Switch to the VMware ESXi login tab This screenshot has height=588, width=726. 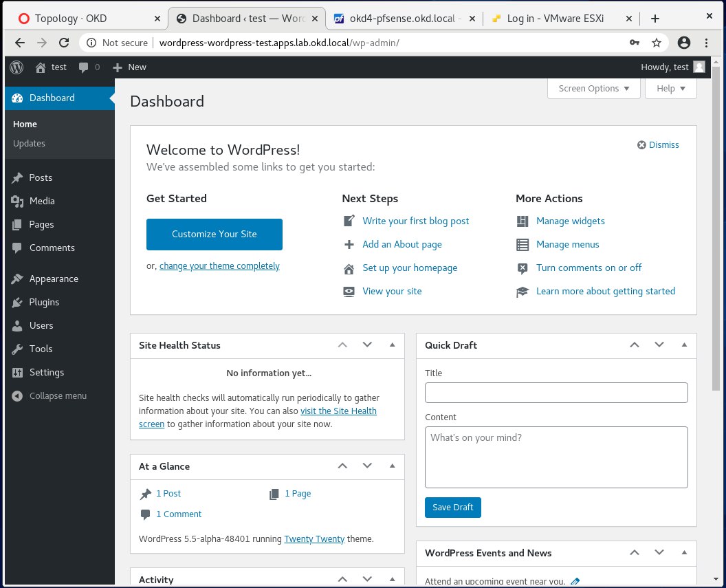click(555, 19)
